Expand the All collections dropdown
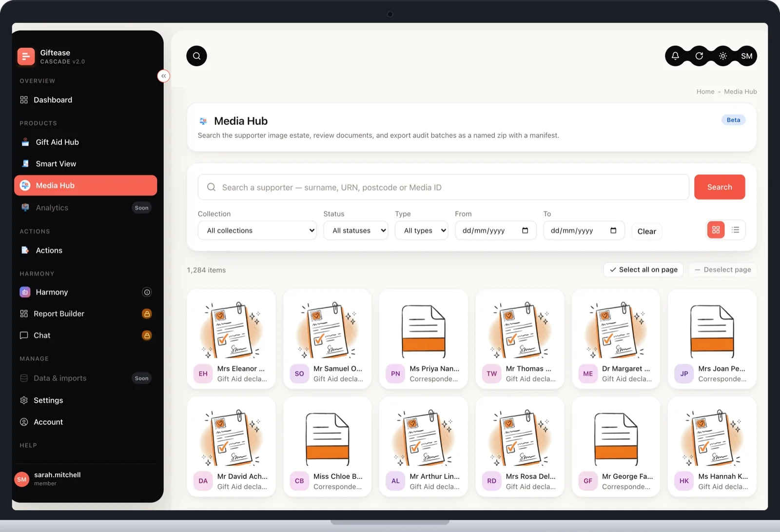 pos(257,231)
